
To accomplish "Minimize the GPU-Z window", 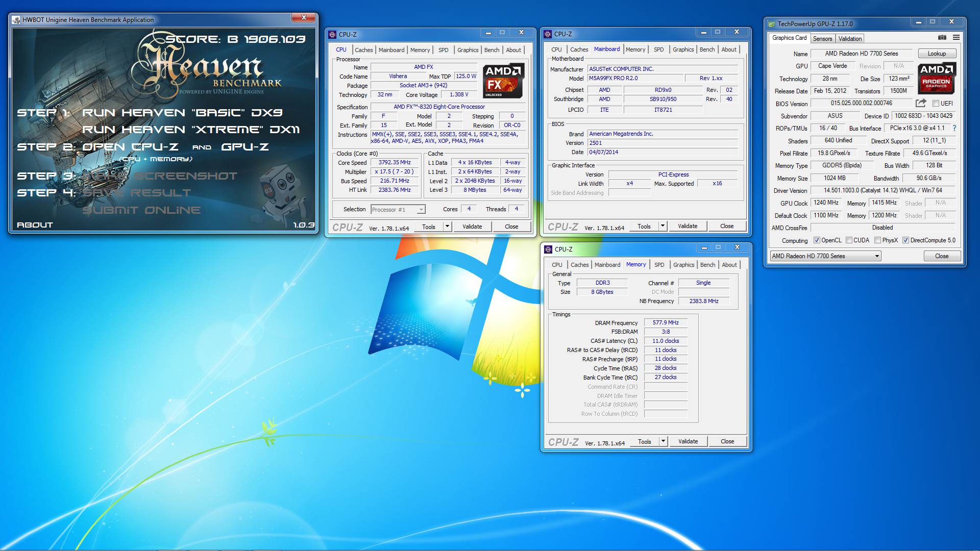I will [x=918, y=22].
